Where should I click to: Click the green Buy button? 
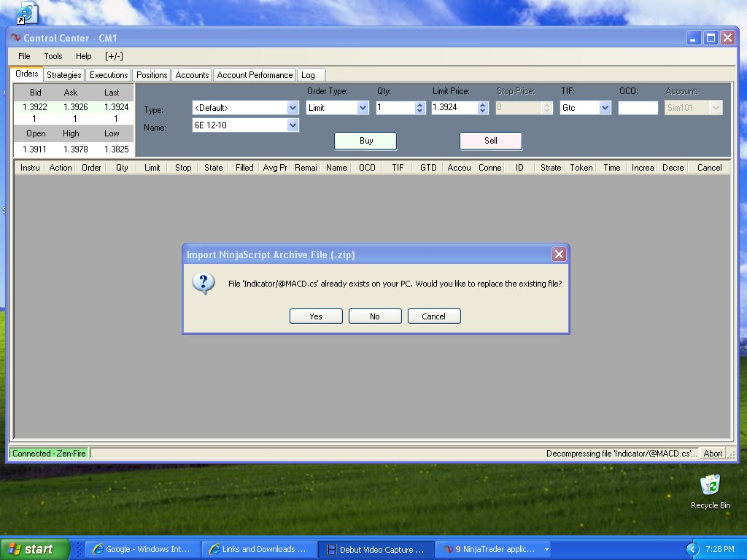click(x=366, y=141)
